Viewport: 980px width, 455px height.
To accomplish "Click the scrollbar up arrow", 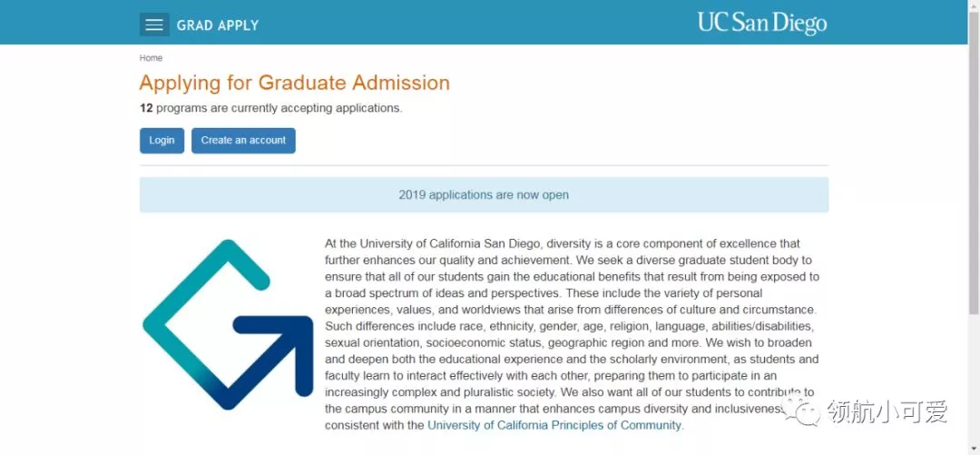I will [x=973, y=5].
